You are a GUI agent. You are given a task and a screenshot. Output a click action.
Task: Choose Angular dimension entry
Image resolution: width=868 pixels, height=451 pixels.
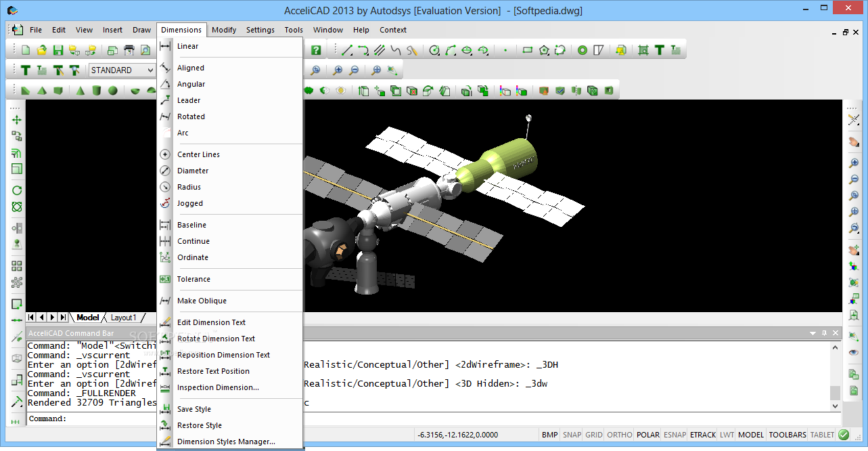tap(229, 84)
